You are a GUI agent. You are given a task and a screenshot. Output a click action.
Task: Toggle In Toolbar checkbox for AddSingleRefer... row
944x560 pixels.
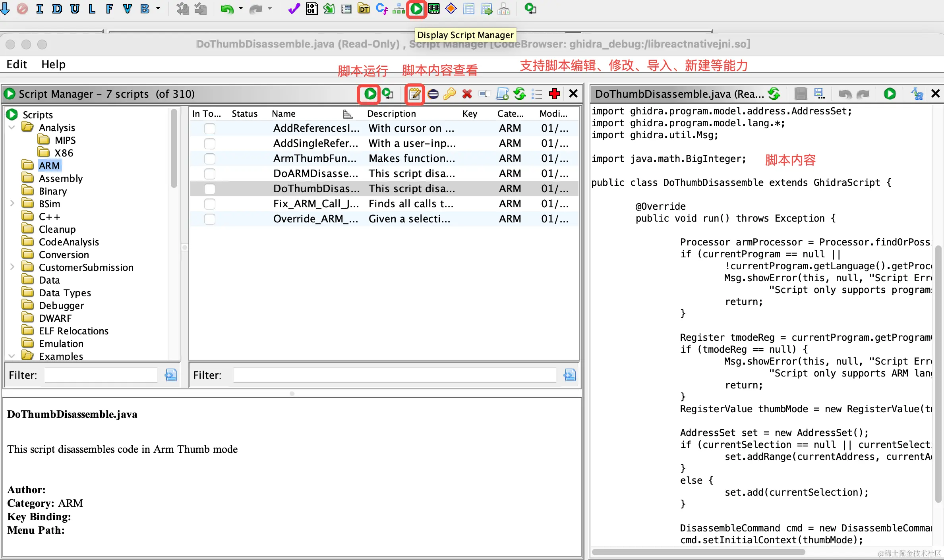[209, 143]
